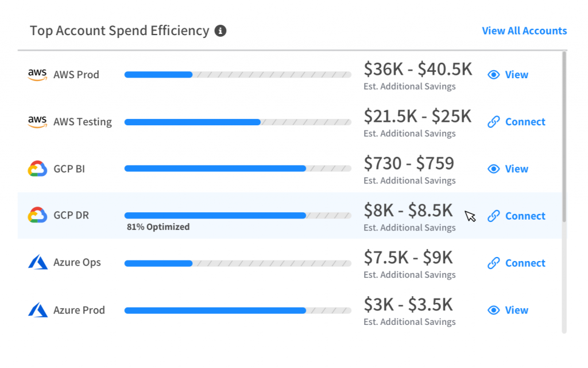Click the Azure Ops efficiency progress bar
This screenshot has width=588, height=368.
(x=238, y=263)
